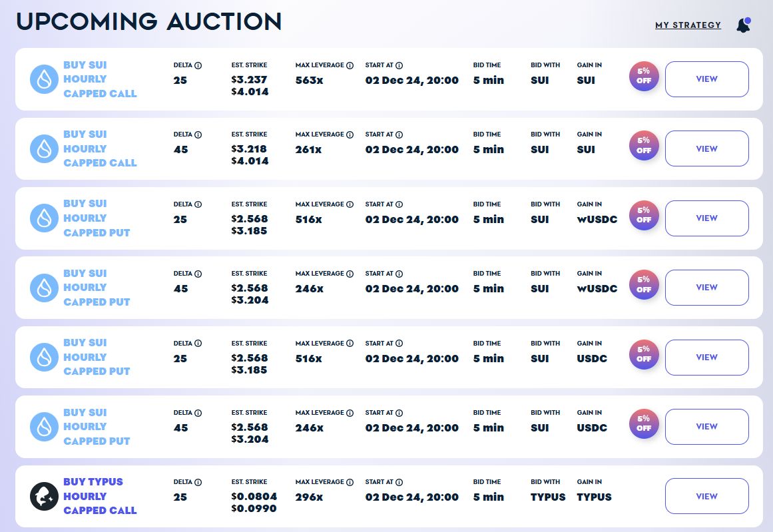View the 563x leverage SUI capped call
This screenshot has height=532, width=773.
(x=706, y=79)
